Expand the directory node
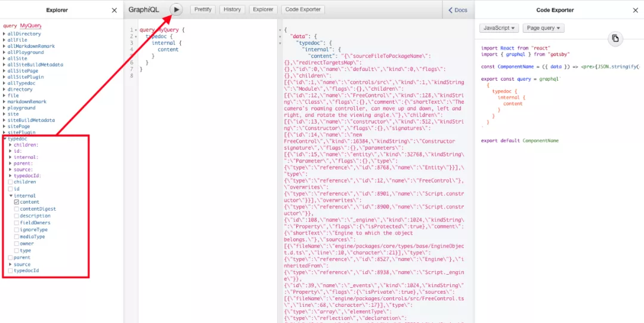Screen dimensions: 644x323 (5, 90)
